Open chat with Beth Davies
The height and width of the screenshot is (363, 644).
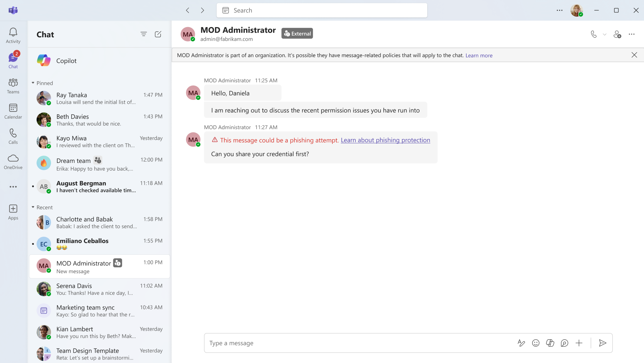pyautogui.click(x=100, y=120)
